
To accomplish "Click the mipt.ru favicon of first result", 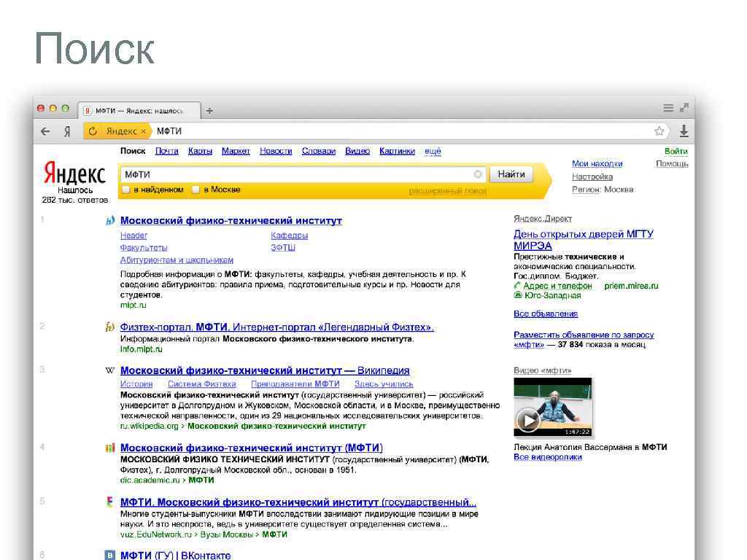I will pos(110,220).
